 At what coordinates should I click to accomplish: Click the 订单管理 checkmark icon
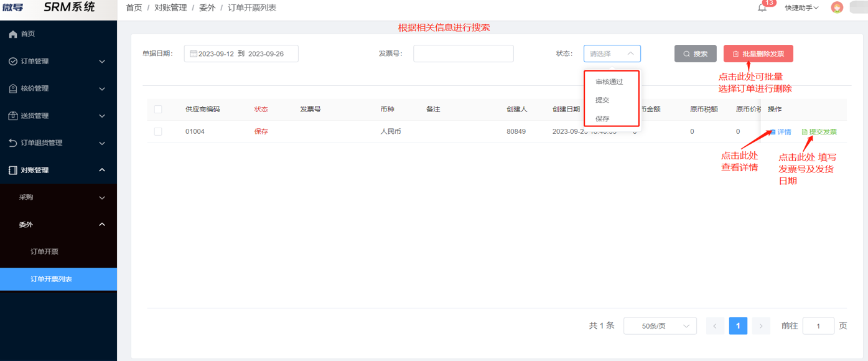[x=13, y=62]
